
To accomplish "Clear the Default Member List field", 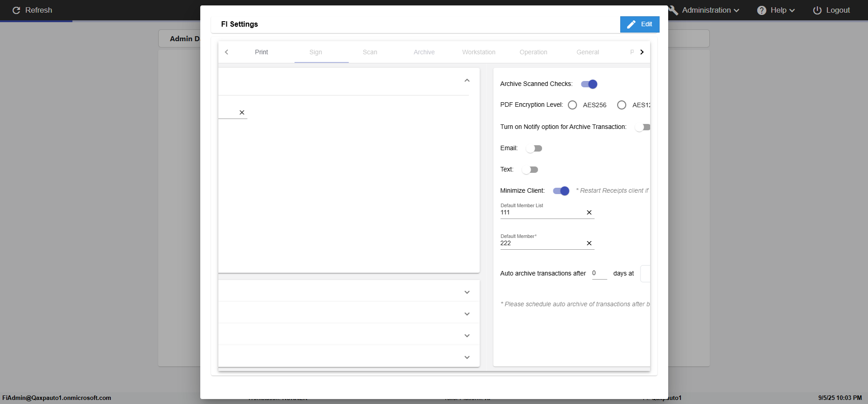I will 589,213.
